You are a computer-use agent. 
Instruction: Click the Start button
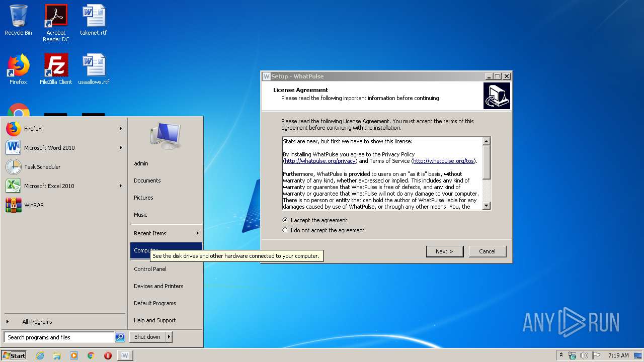pyautogui.click(x=14, y=355)
